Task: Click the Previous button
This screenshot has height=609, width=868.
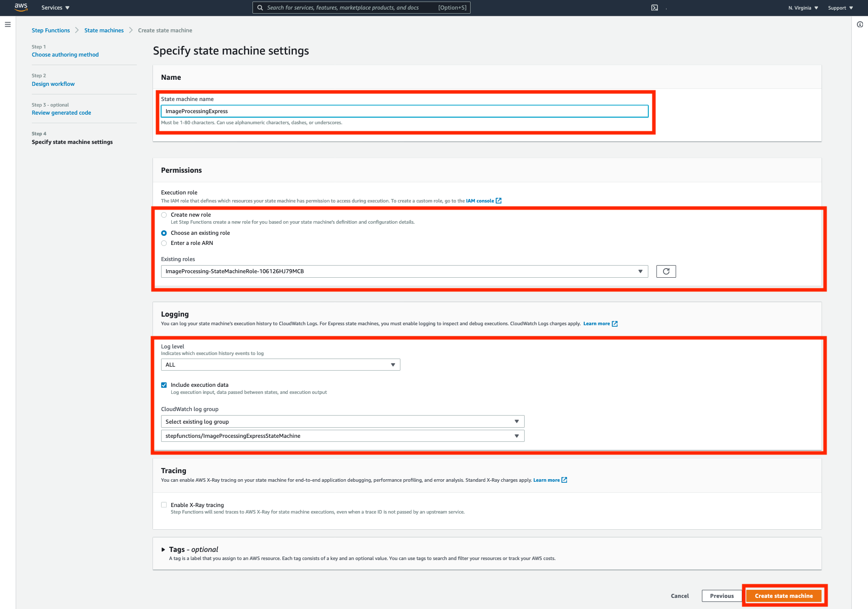Action: [722, 596]
